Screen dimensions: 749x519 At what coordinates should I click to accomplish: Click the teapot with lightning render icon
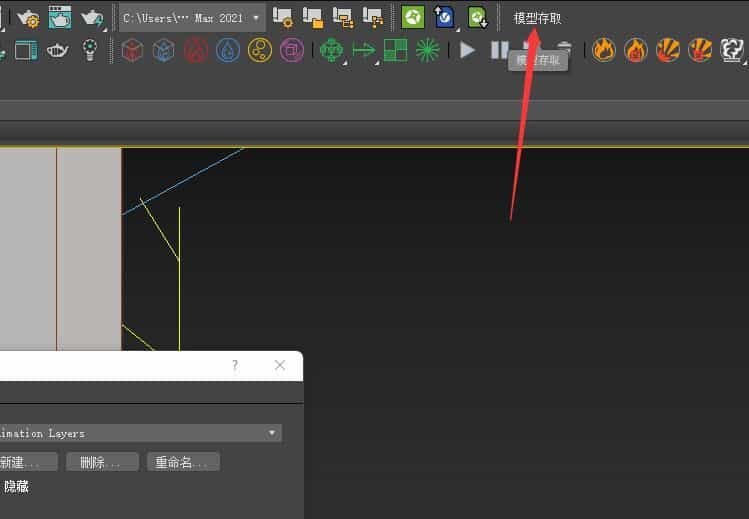click(92, 17)
